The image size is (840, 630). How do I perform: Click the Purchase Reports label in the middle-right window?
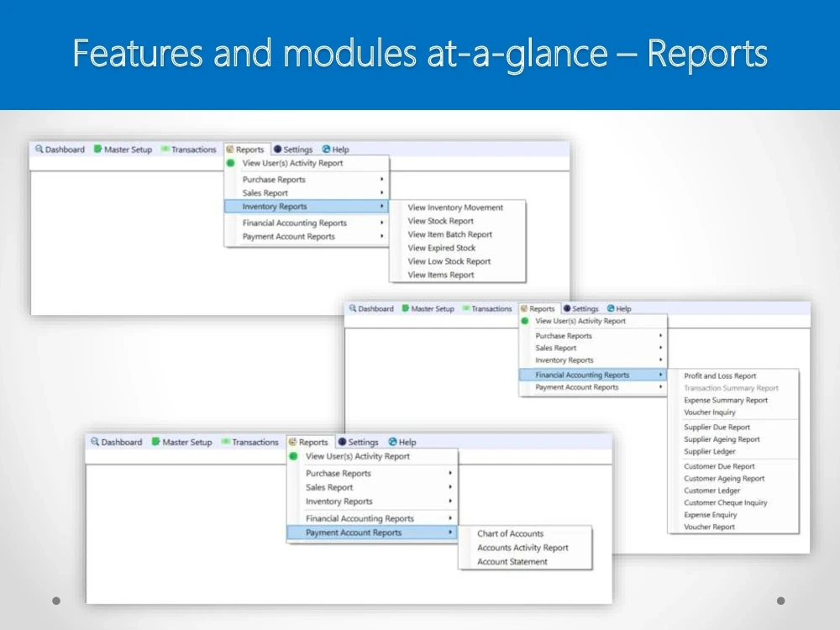564,335
